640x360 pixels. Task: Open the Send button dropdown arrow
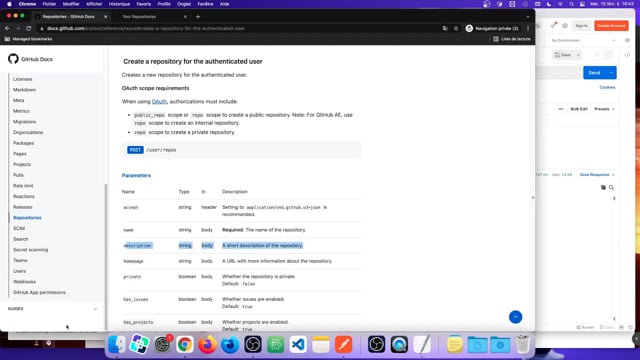point(611,73)
